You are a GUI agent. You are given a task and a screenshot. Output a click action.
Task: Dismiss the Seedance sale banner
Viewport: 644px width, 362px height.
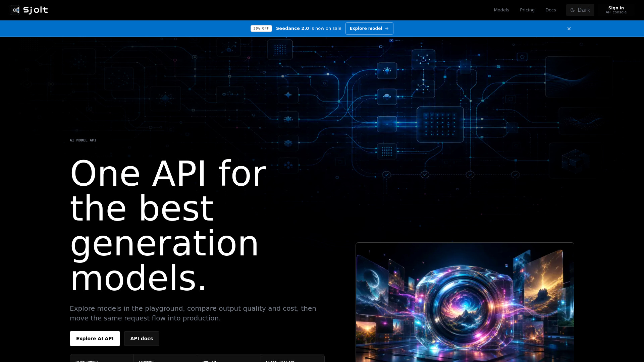(x=569, y=28)
